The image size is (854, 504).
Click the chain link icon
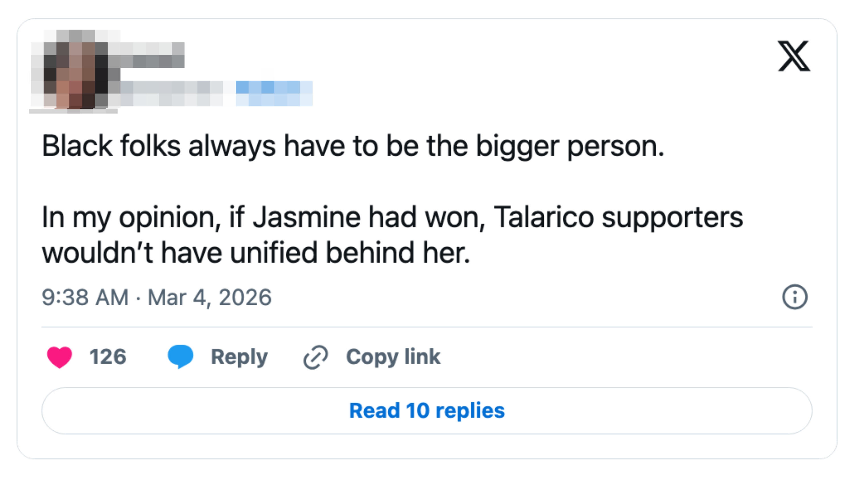click(x=316, y=357)
